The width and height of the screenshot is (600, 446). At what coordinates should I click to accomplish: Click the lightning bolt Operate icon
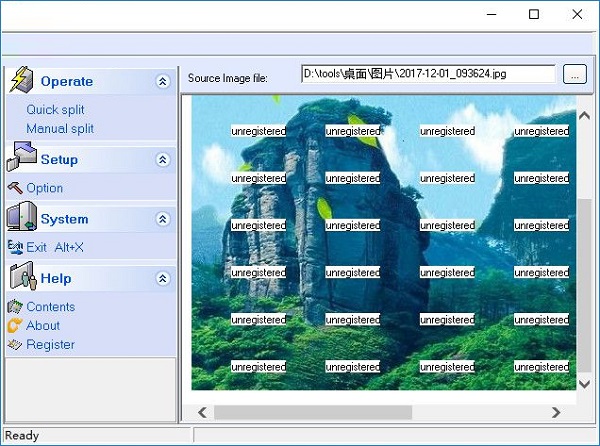point(21,80)
